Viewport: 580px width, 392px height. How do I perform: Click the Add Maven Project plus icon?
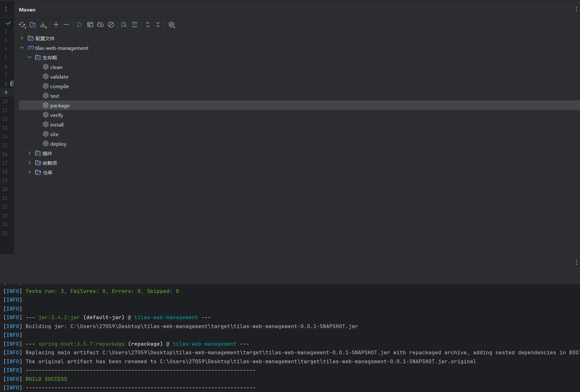coord(56,25)
